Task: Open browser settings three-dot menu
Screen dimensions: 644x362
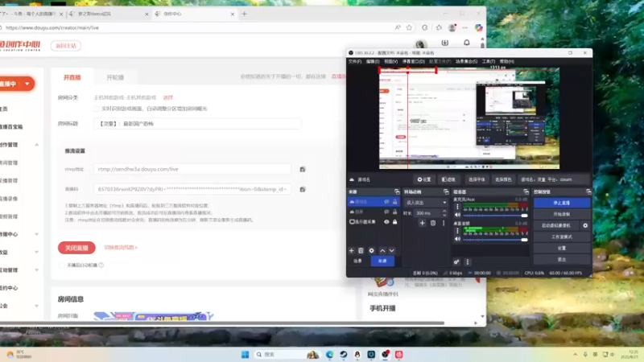Action: [465, 27]
